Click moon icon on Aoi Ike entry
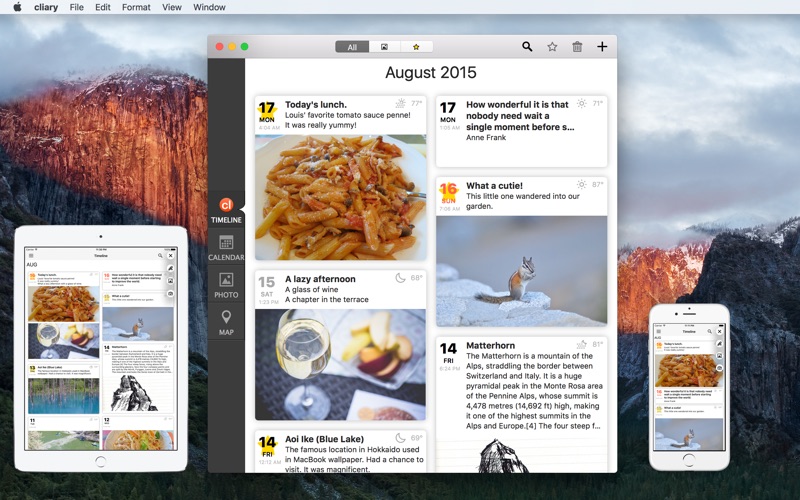Image resolution: width=800 pixels, height=500 pixels. point(401,438)
